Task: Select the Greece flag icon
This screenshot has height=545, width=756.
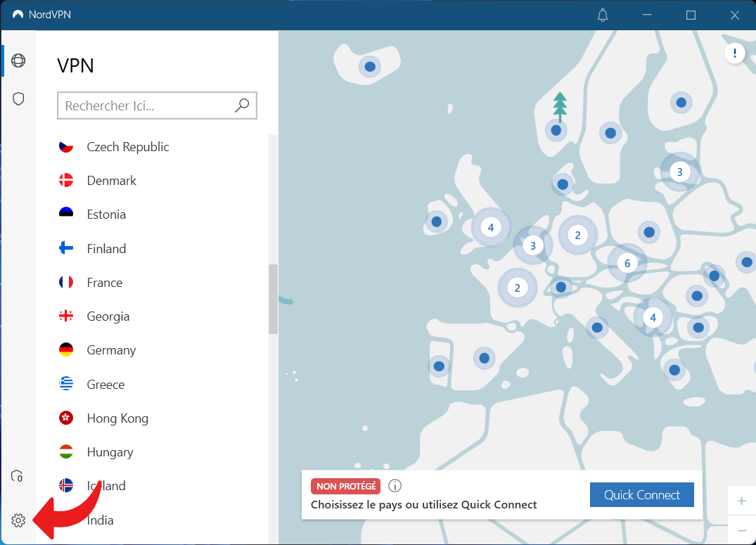Action: point(66,384)
